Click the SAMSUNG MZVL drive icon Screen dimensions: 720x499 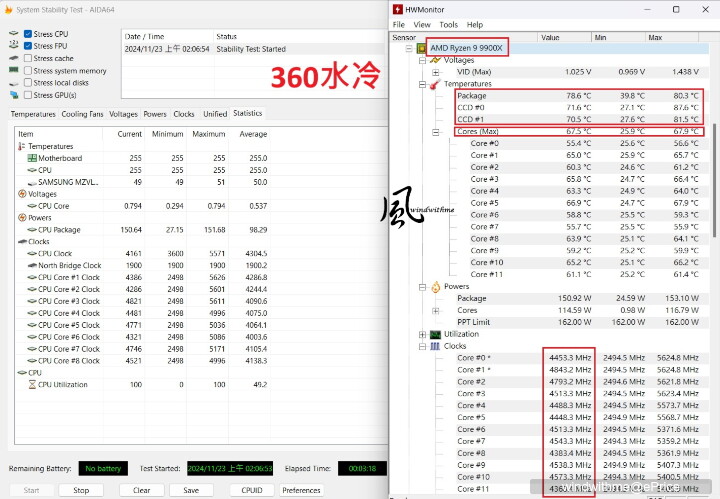32,182
